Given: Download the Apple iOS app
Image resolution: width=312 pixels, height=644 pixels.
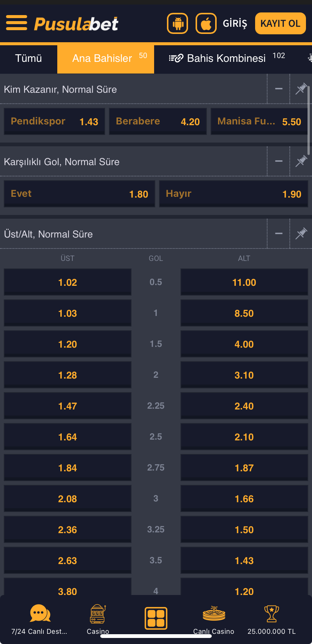Looking at the screenshot, I should coord(206,23).
